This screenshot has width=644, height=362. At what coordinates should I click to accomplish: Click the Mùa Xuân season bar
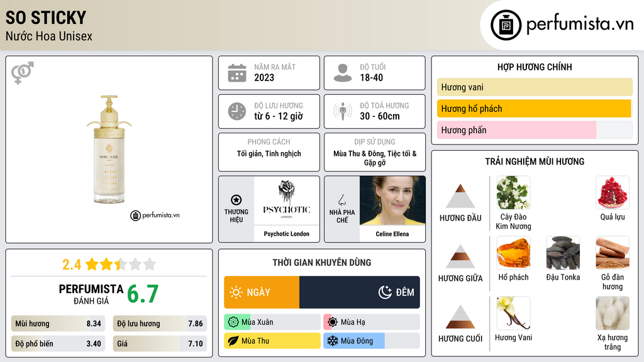[x=272, y=322]
